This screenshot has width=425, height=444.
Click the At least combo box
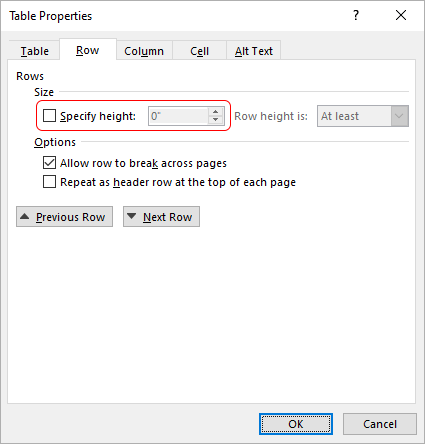tap(363, 116)
